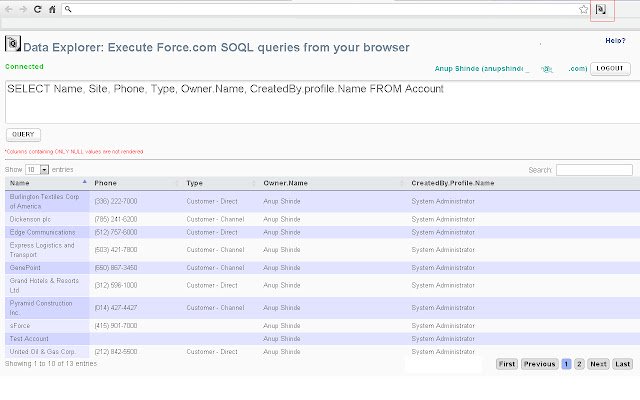Click phone number (785) 241-6200
640x400 pixels.
(x=116, y=220)
